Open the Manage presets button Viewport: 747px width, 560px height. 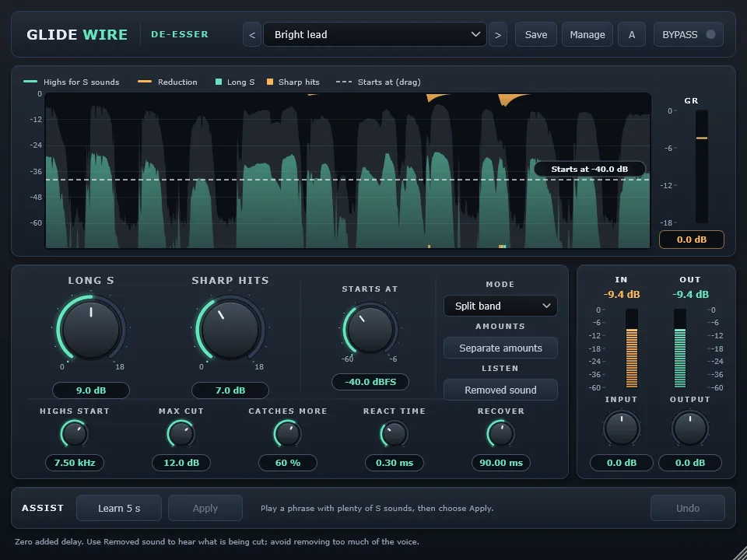coord(587,35)
